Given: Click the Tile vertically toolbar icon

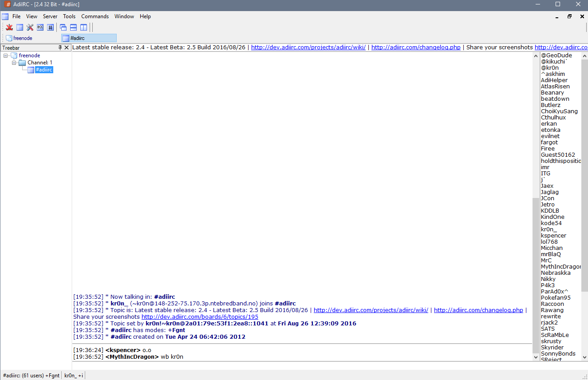Looking at the screenshot, I should (x=83, y=28).
